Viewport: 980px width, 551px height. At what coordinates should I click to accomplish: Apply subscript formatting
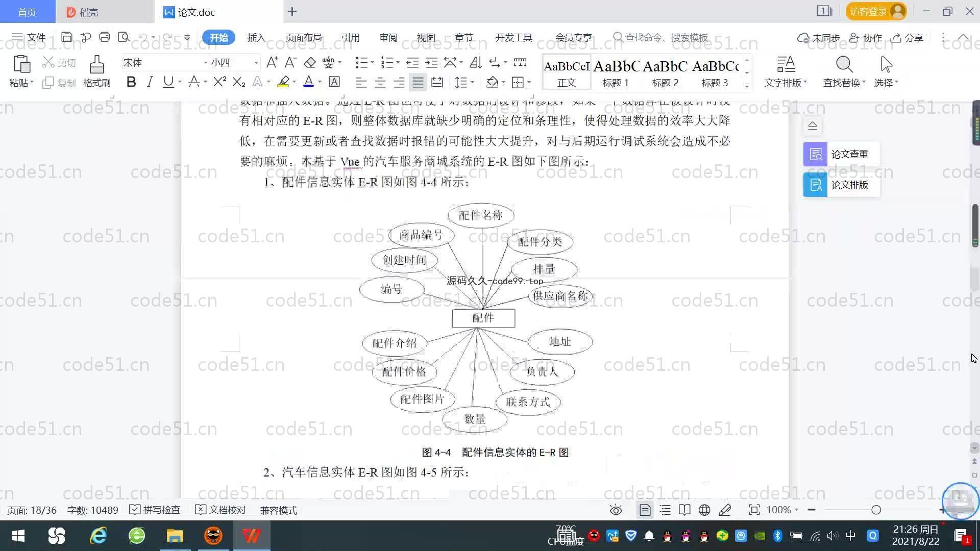click(x=238, y=82)
